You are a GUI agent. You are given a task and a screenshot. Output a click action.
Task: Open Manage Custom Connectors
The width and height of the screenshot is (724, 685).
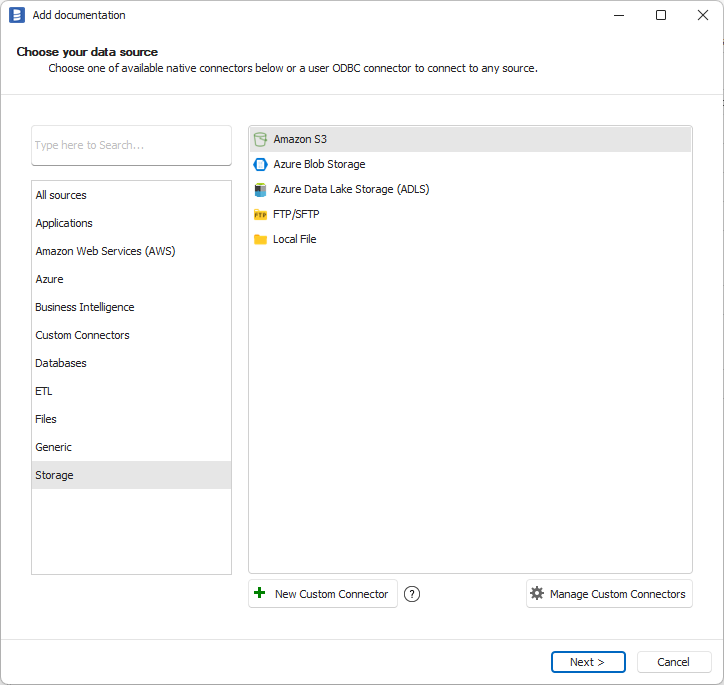coord(609,594)
